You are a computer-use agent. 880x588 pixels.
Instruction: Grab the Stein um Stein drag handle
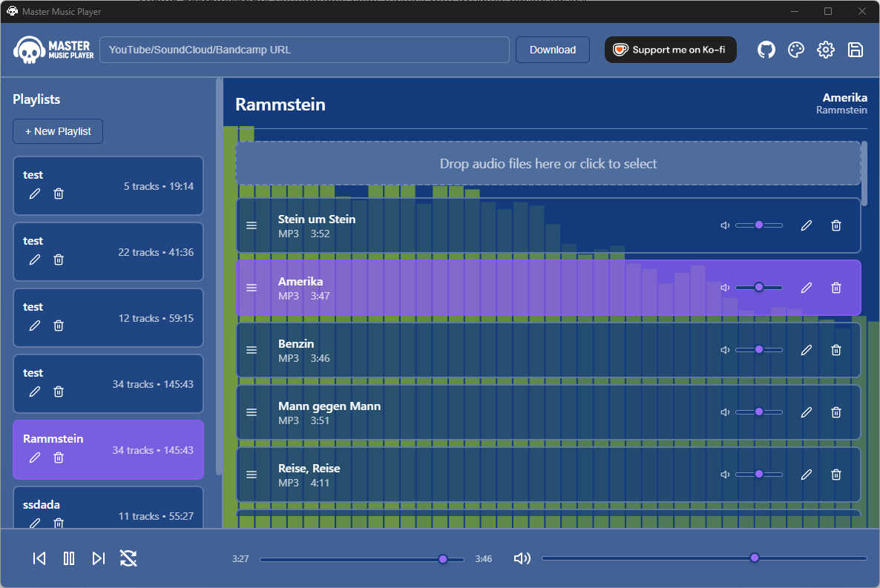(252, 225)
